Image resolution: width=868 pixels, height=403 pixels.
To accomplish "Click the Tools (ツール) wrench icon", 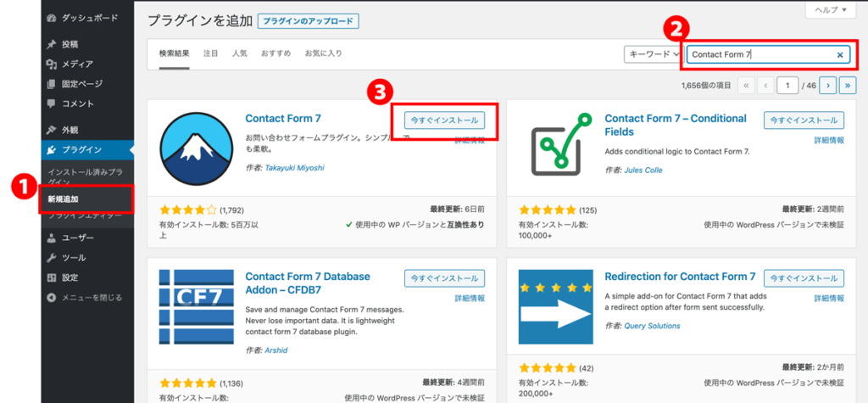I will [52, 258].
